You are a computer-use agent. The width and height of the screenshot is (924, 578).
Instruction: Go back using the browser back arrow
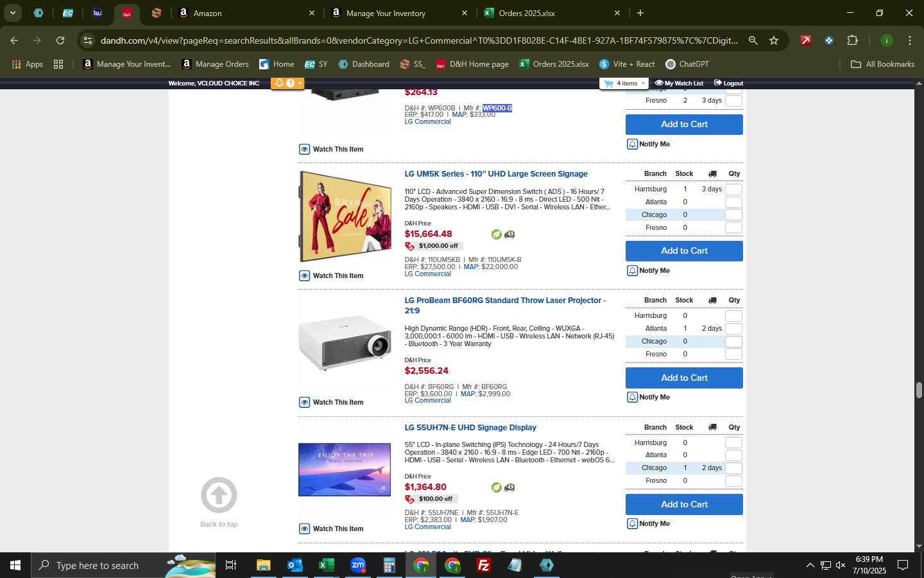tap(14, 40)
